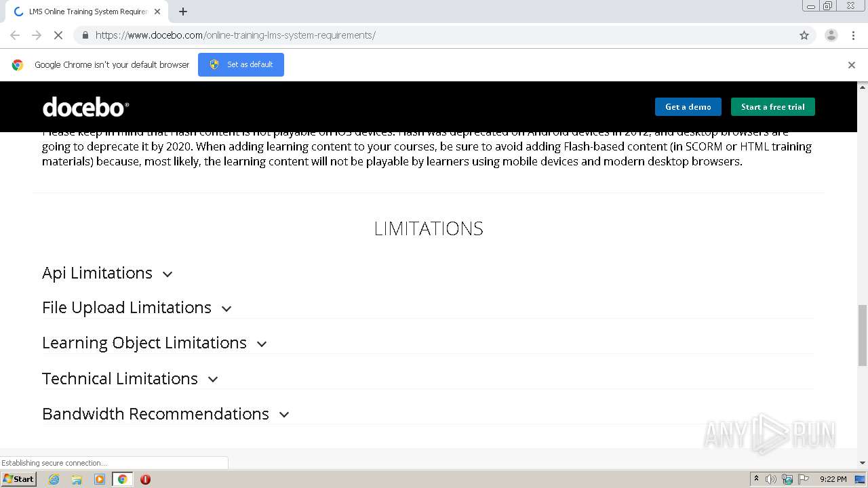868x488 pixels.
Task: Expand Bandwidth Recommendations section
Action: tap(165, 414)
